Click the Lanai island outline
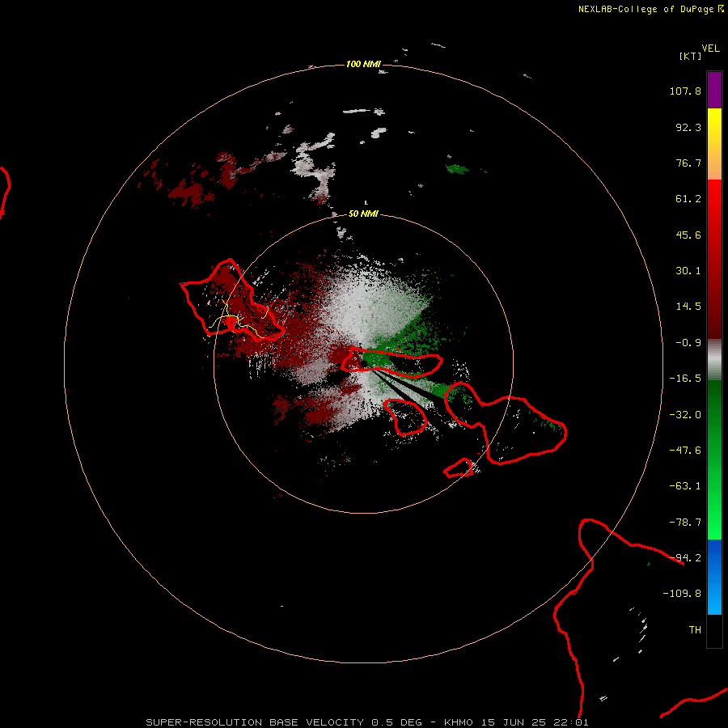This screenshot has width=728, height=728. [405, 417]
